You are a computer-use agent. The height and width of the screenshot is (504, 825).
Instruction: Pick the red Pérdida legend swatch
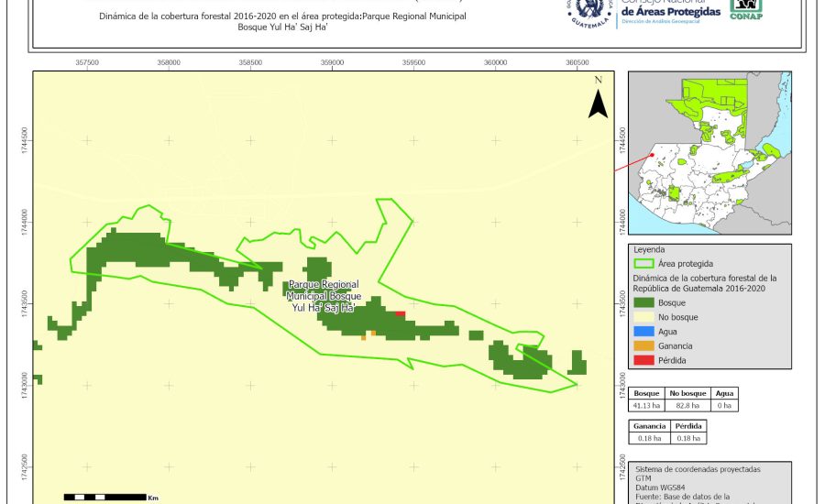(645, 360)
